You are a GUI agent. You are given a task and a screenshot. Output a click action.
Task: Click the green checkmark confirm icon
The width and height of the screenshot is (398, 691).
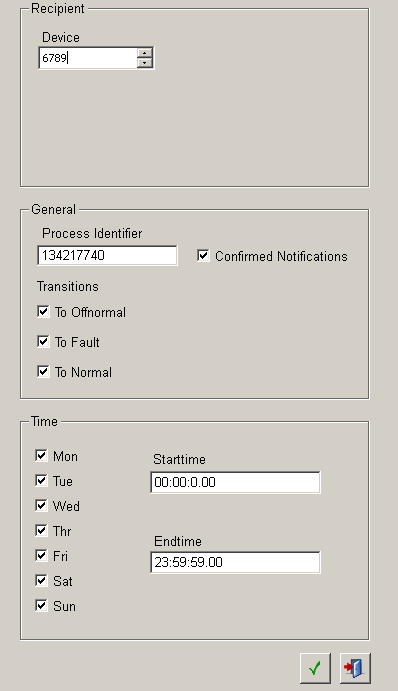coord(315,669)
